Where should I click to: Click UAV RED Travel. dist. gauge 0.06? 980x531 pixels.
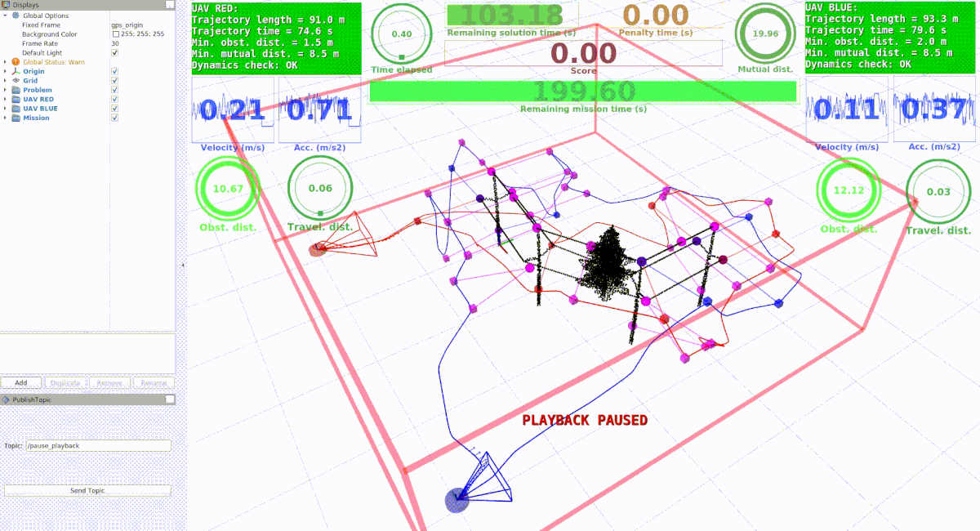click(320, 188)
